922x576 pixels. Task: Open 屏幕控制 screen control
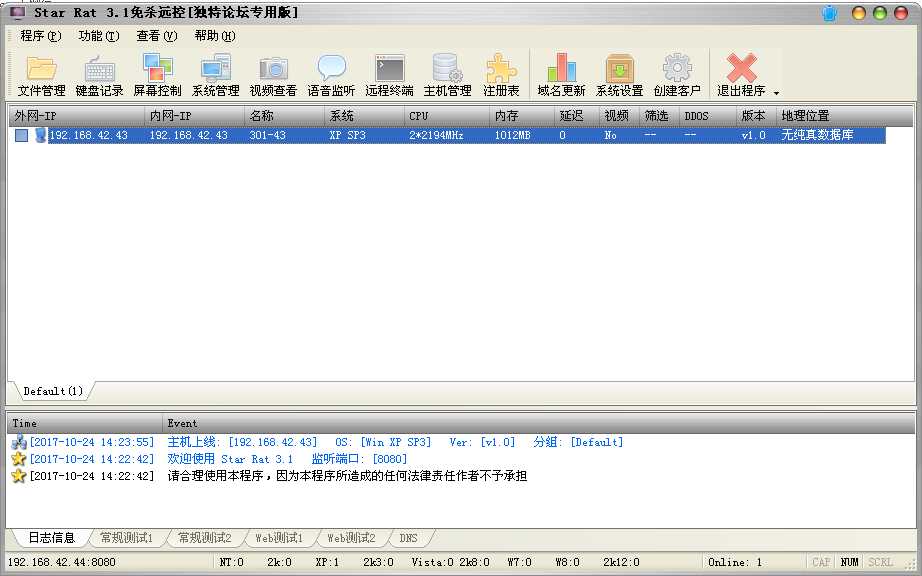tap(157, 75)
